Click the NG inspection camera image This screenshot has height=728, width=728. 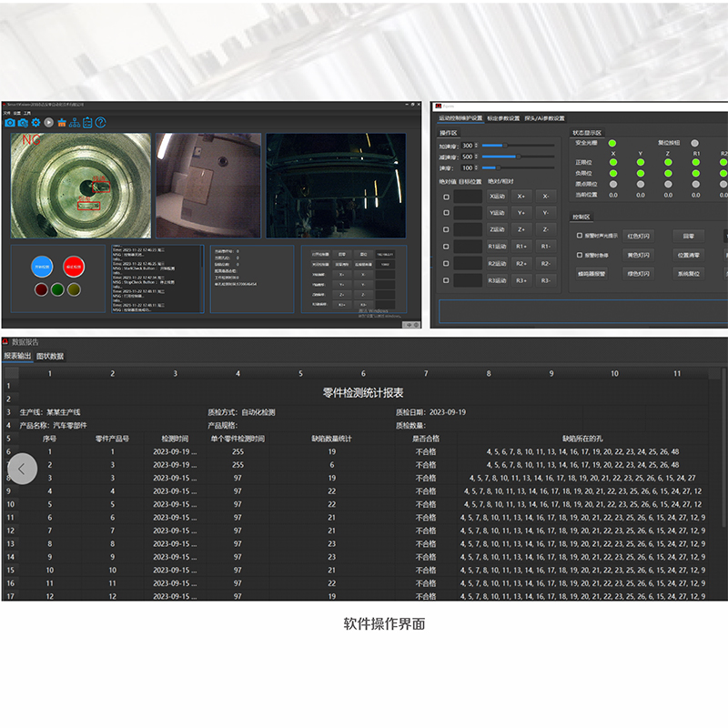(79, 185)
